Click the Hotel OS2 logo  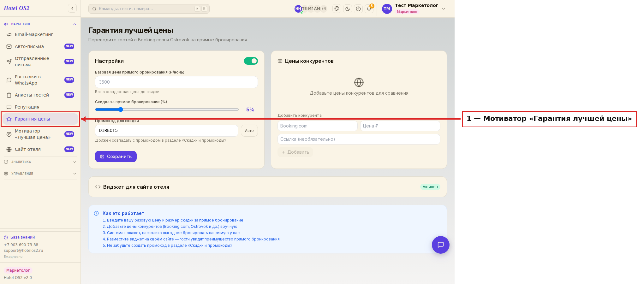pos(17,8)
